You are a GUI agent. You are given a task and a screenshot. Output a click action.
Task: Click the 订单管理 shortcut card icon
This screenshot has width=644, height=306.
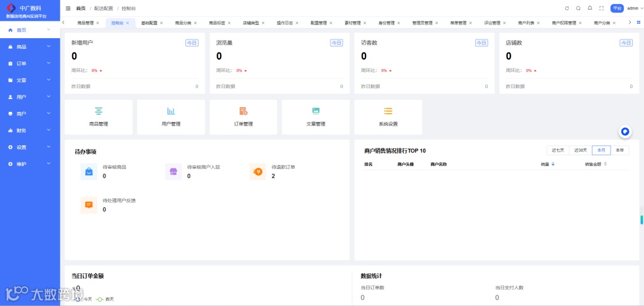tap(243, 111)
